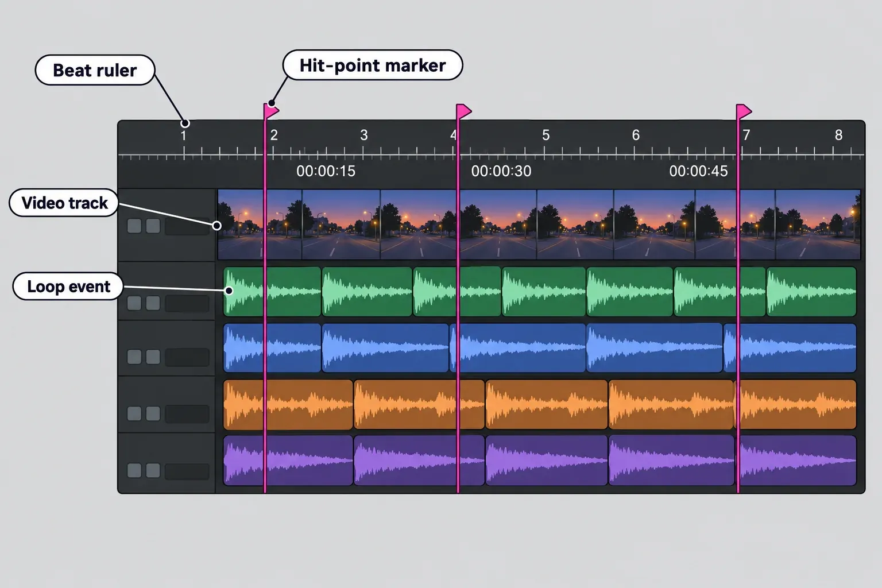This screenshot has height=588, width=882.
Task: Click bar number 8 on the beat ruler
Action: coord(839,135)
